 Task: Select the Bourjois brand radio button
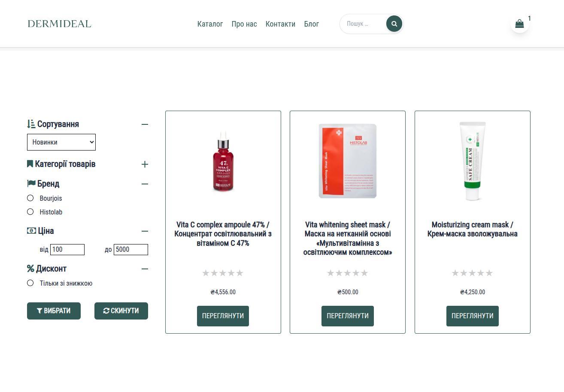click(x=30, y=198)
